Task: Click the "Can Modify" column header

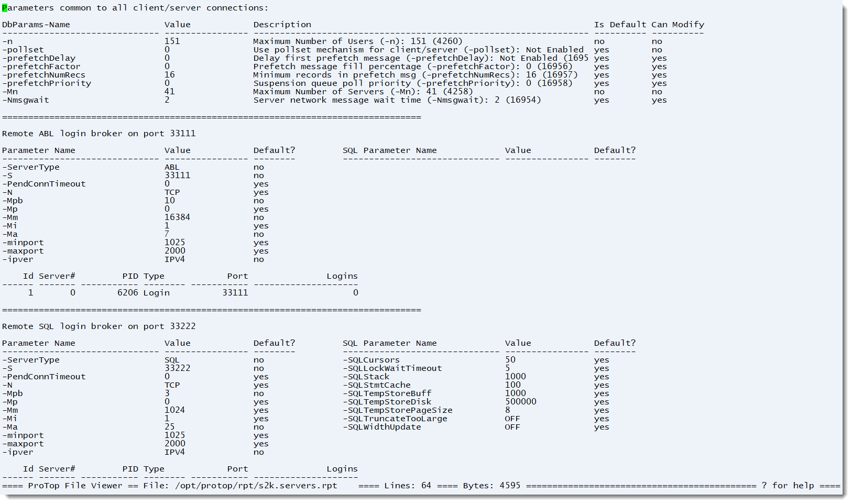Action: tap(678, 25)
